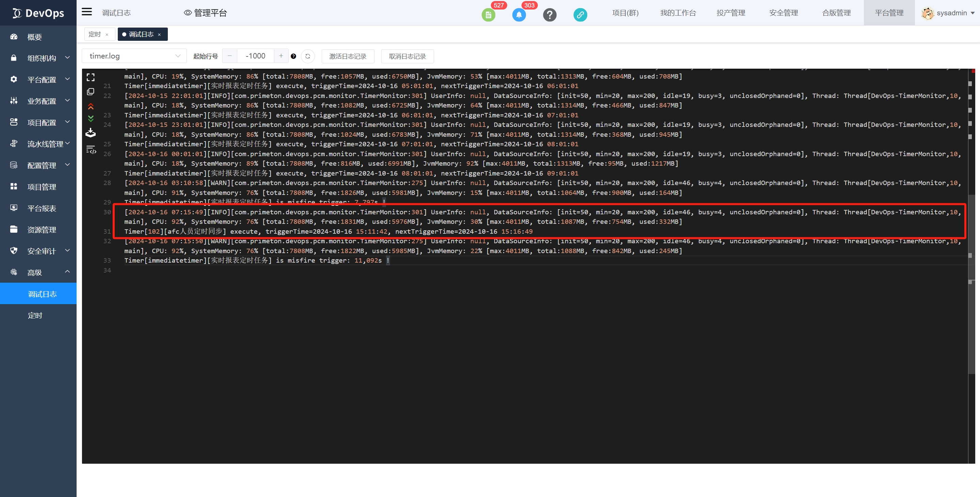Screen dimensions: 980x497
Task: Jump to log bottom with green arrows
Action: pyautogui.click(x=91, y=119)
